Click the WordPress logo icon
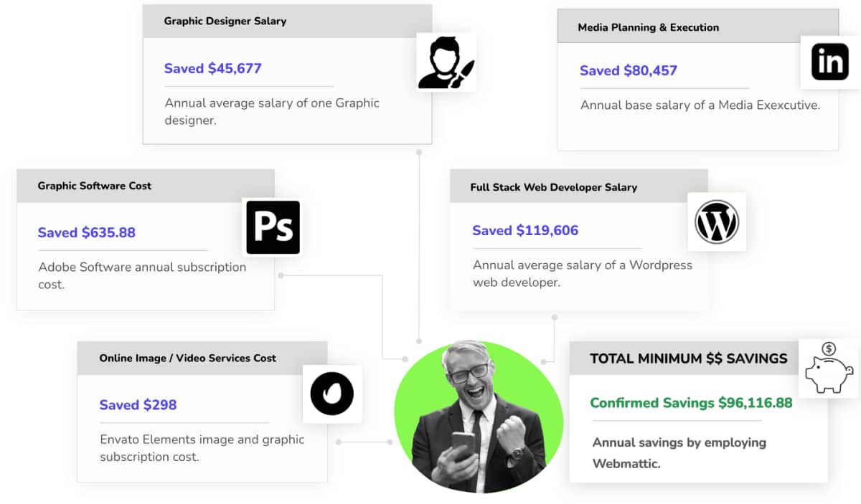 point(716,222)
